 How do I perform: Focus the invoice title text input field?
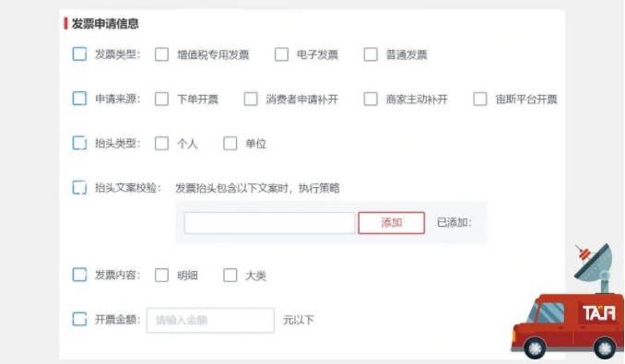(x=269, y=223)
